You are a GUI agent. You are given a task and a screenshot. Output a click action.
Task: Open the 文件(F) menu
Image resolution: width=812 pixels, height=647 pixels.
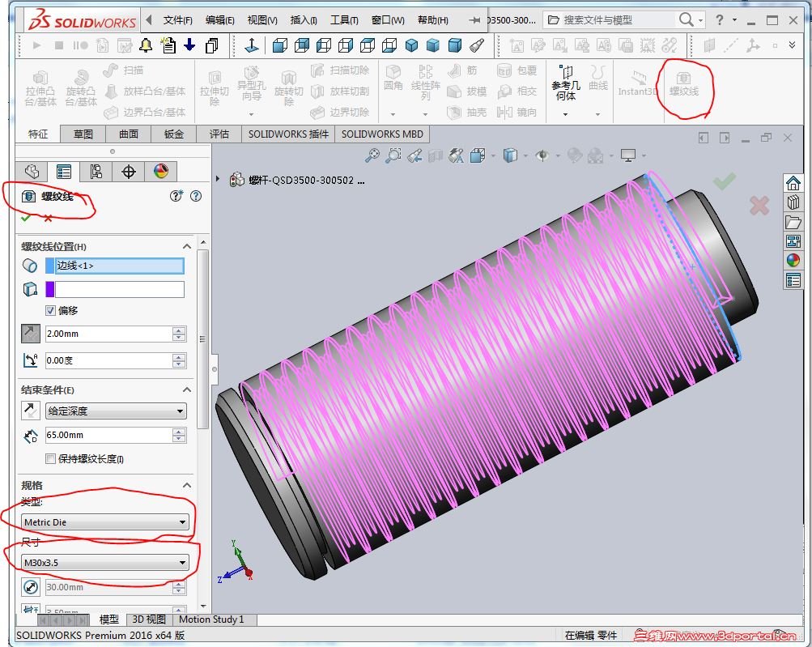point(177,20)
